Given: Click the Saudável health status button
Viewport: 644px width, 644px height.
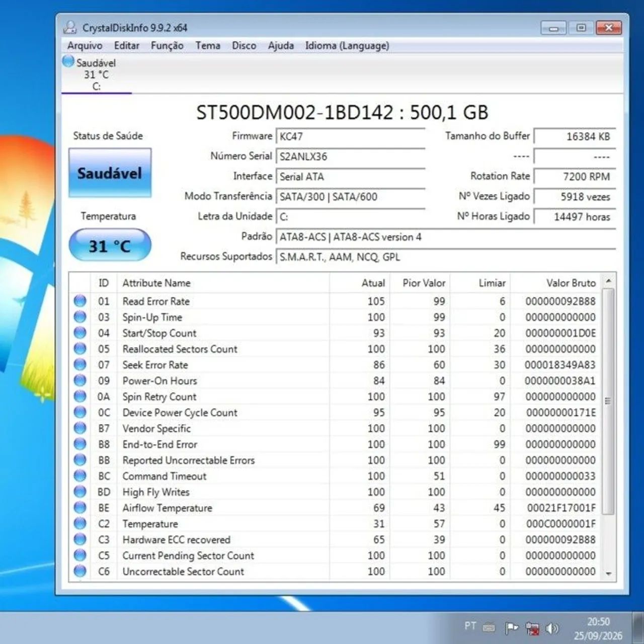Looking at the screenshot, I should (x=110, y=173).
